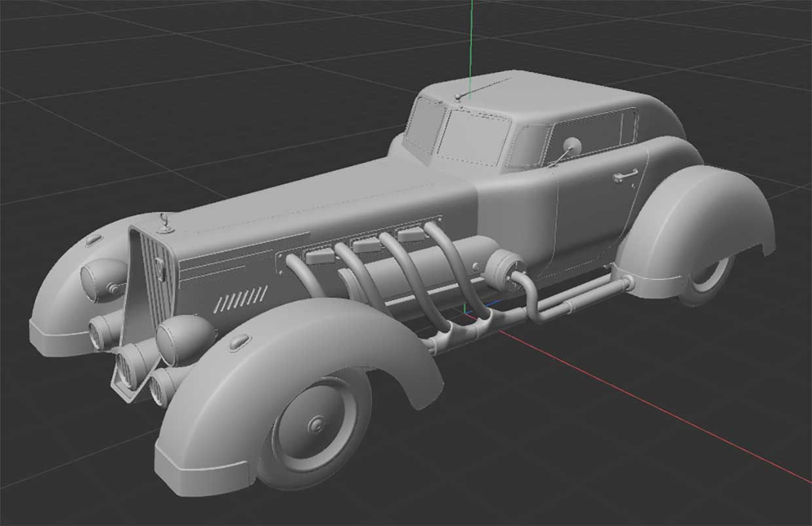Click the rear wheel tire
The height and width of the screenshot is (526, 812).
tap(707, 282)
